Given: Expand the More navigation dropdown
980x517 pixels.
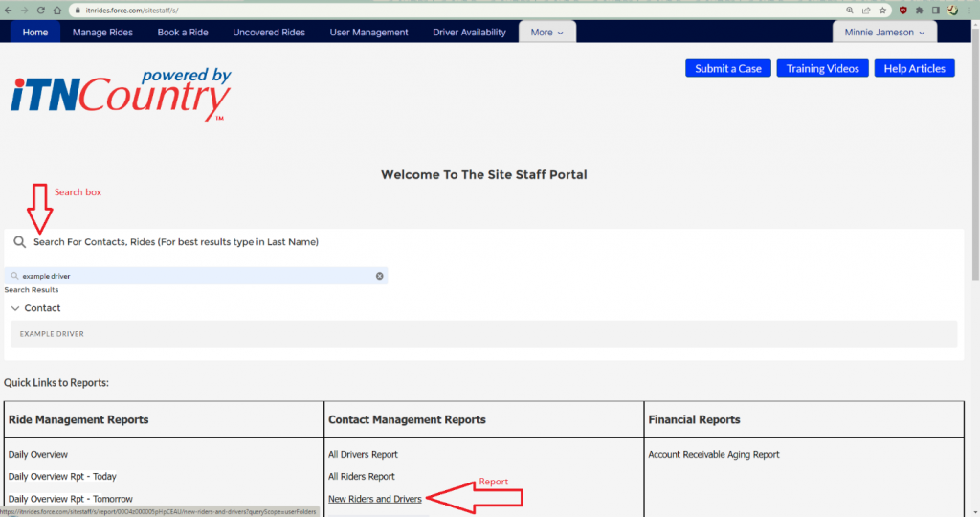Looking at the screenshot, I should 546,33.
